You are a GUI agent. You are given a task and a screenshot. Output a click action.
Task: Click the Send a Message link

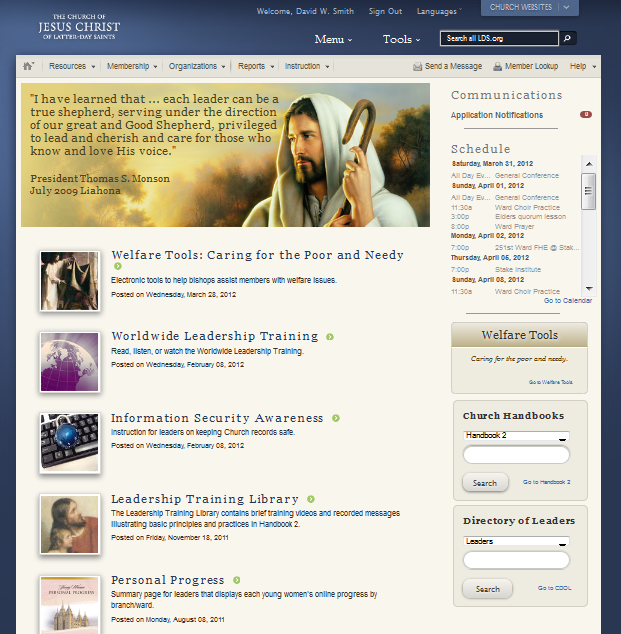click(453, 66)
